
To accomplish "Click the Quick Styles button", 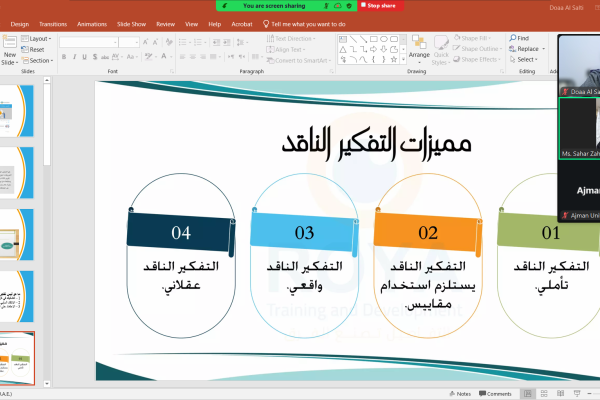I will coord(441,50).
